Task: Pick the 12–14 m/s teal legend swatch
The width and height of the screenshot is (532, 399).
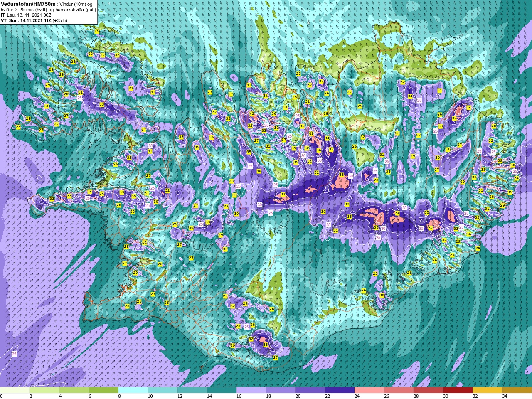Action: point(192,390)
